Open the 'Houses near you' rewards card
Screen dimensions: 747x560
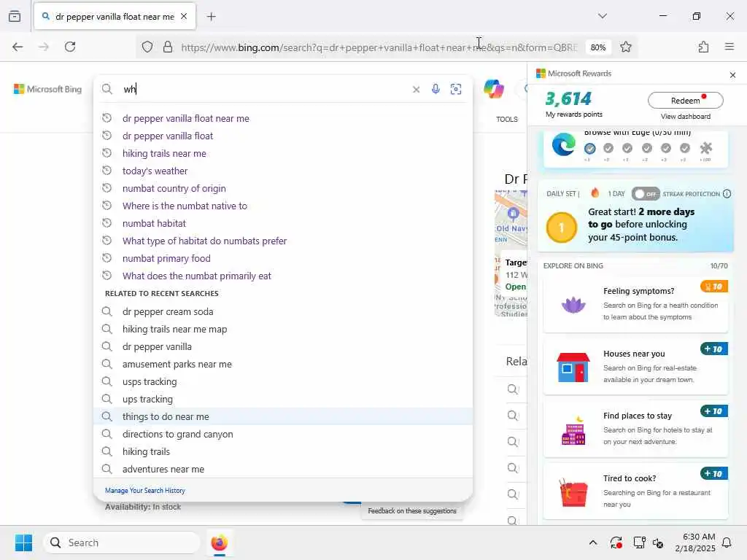pyautogui.click(x=635, y=367)
